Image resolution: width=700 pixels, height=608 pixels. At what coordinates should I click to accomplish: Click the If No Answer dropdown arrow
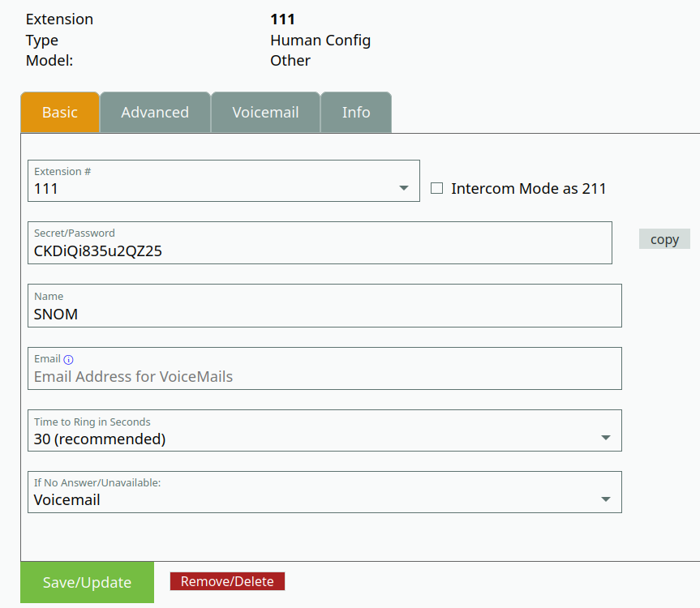606,499
